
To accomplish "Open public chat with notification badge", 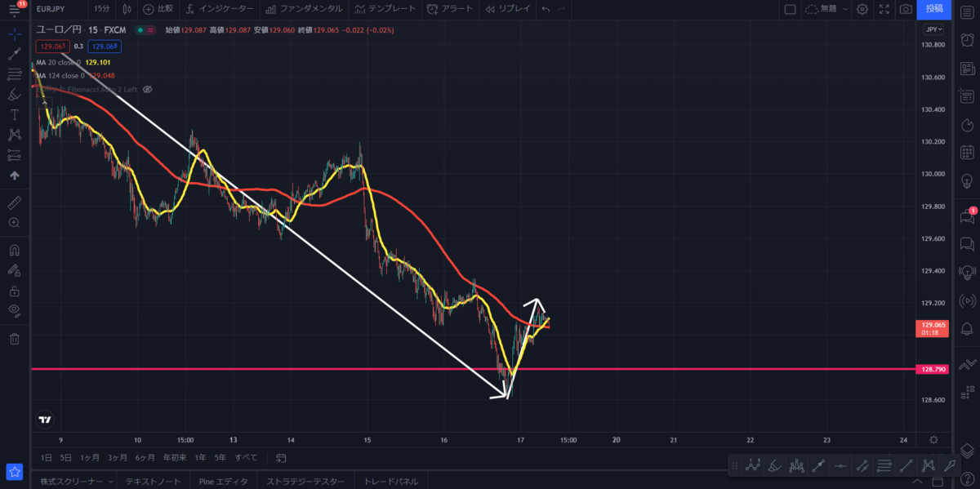I will point(967,216).
